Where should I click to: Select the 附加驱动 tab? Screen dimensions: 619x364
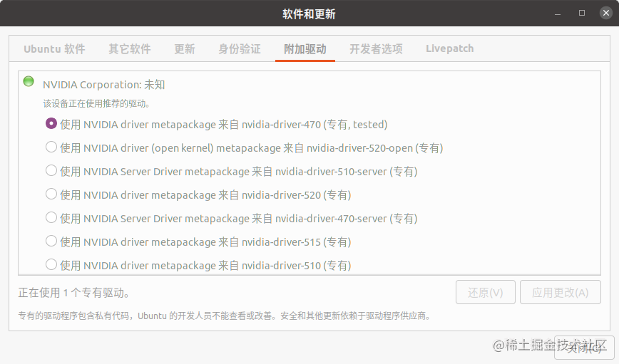[x=305, y=49]
